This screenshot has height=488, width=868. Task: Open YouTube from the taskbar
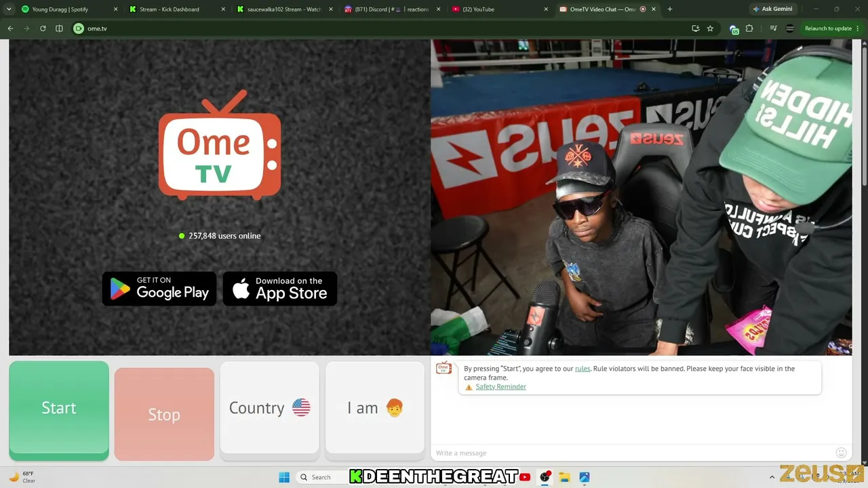525,477
